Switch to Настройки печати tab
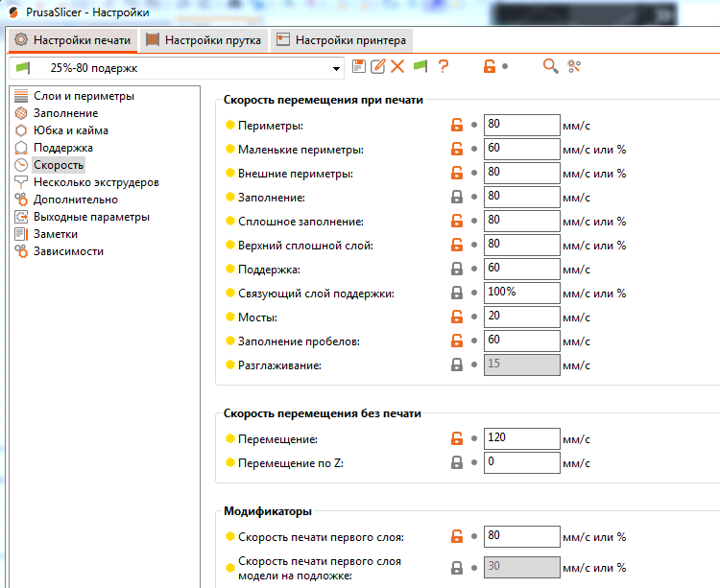The height and width of the screenshot is (588, 720). [73, 40]
